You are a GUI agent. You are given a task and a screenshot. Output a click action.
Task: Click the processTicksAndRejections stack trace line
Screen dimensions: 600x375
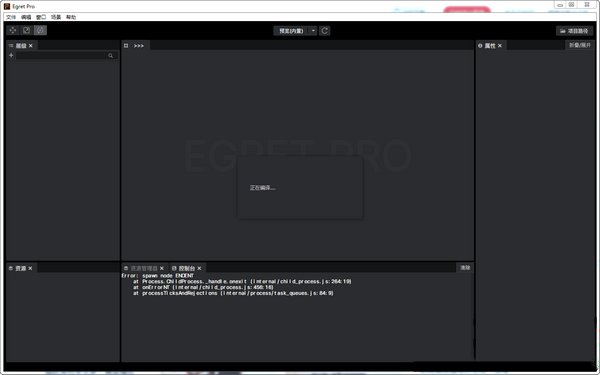[233, 293]
